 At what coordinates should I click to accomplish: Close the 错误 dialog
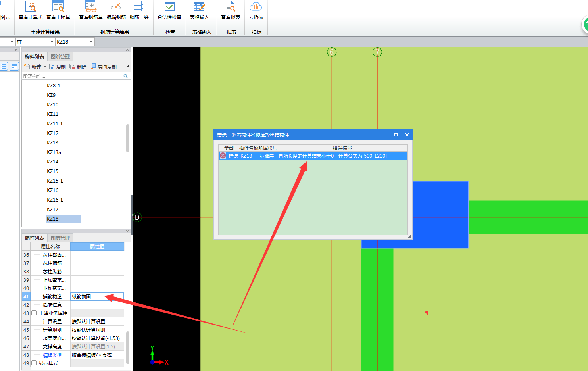(x=407, y=135)
